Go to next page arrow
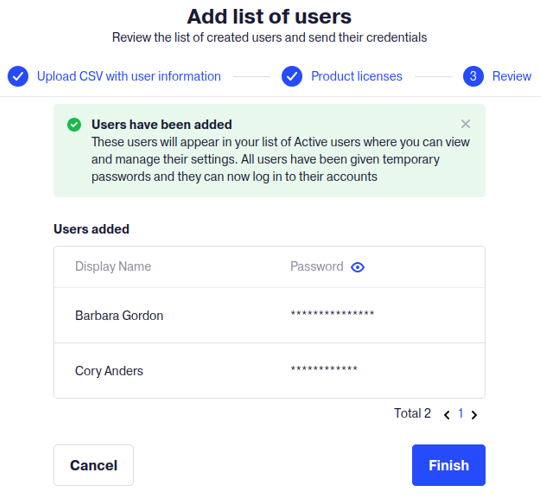Image resolution: width=541 pixels, height=502 pixels. (474, 415)
